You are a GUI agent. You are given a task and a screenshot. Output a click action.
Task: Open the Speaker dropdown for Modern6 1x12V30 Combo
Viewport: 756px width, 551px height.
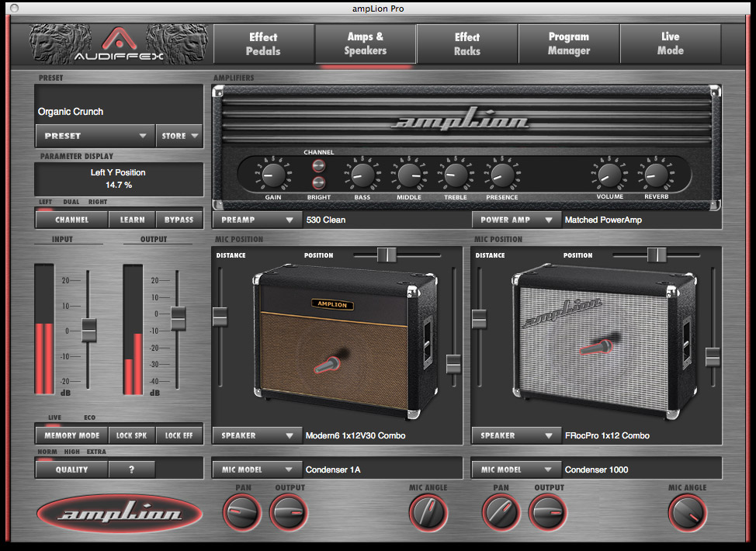(257, 435)
